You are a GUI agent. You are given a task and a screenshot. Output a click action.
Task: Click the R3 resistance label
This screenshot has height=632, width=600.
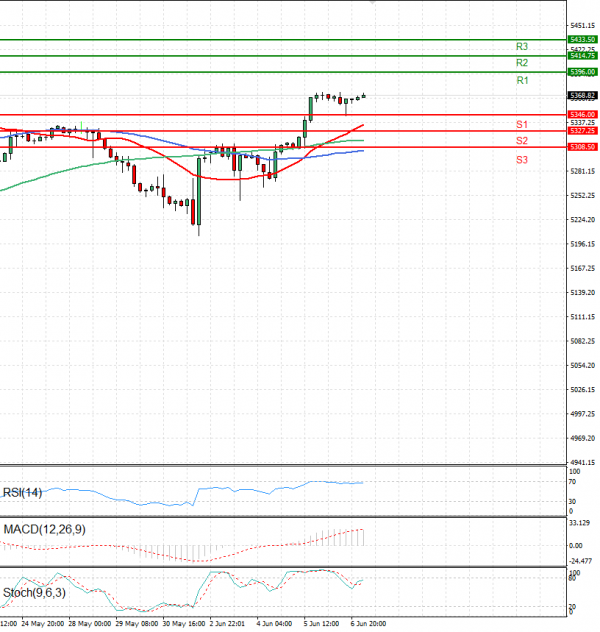click(522, 47)
